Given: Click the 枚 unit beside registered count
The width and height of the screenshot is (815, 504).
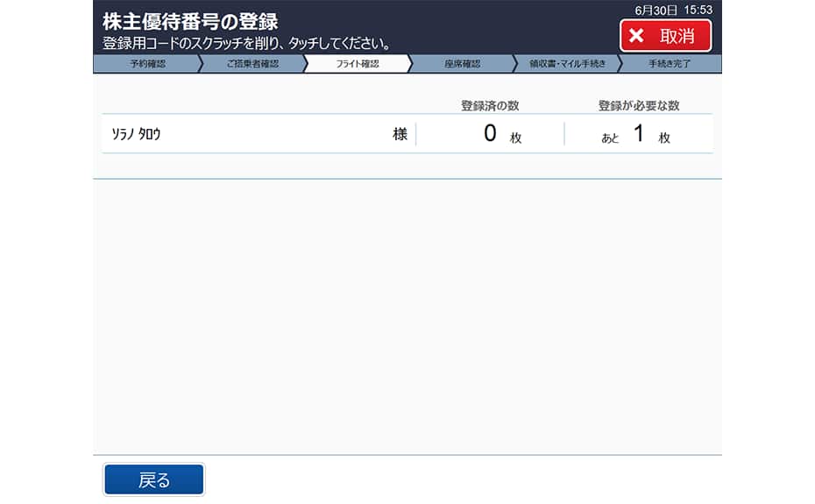Looking at the screenshot, I should 516,138.
